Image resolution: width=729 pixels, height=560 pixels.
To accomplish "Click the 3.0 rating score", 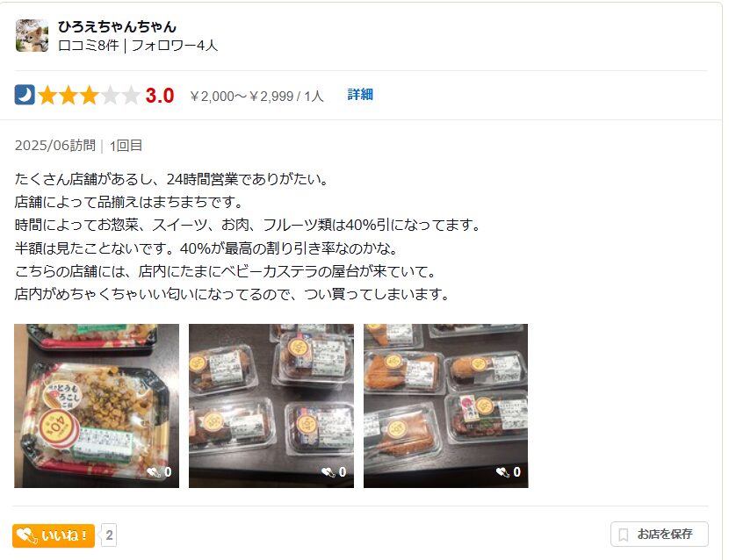I will (x=160, y=96).
